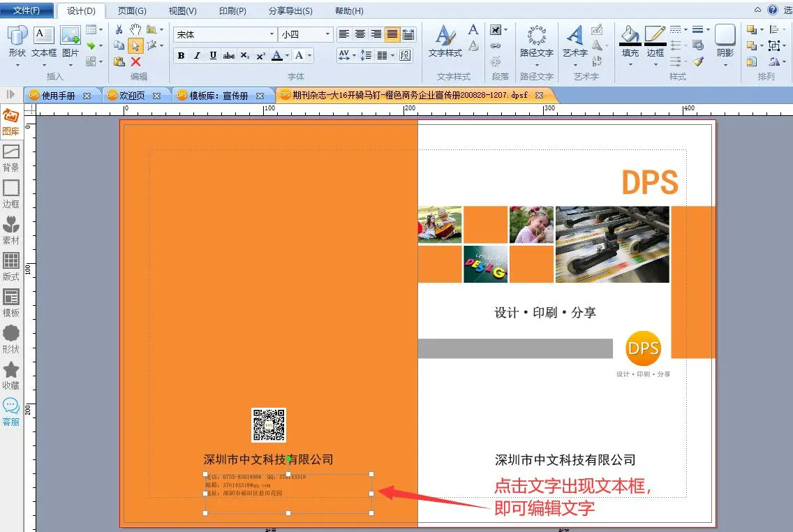The image size is (793, 532).
Task: Open the 素材 sidebar panel
Action: pos(10,231)
